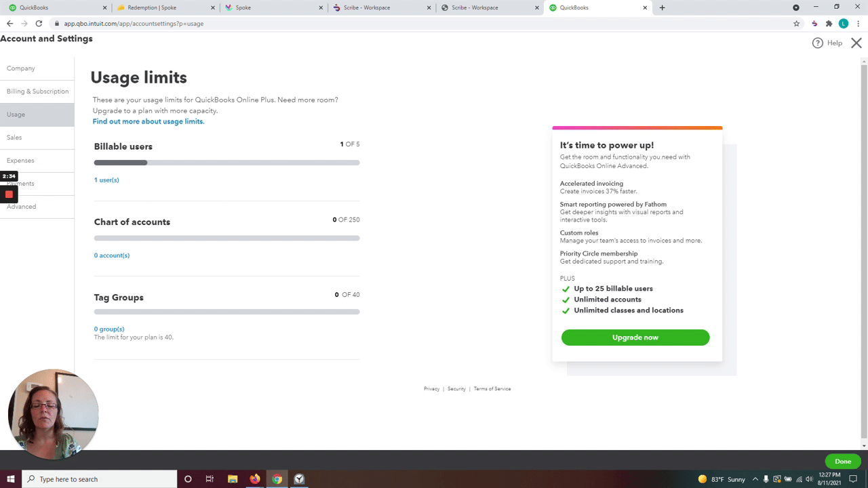This screenshot has width=868, height=488.
Task: Close Account and Settings with X icon
Action: point(856,43)
